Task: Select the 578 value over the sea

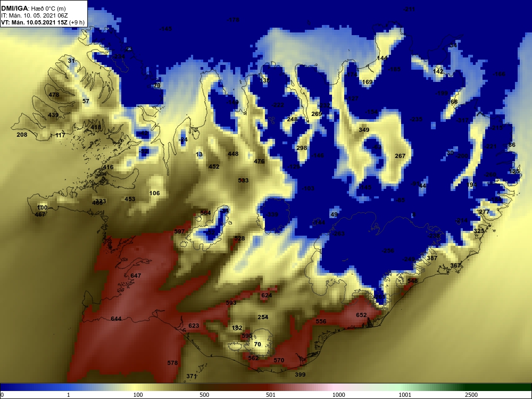Action: (x=172, y=363)
